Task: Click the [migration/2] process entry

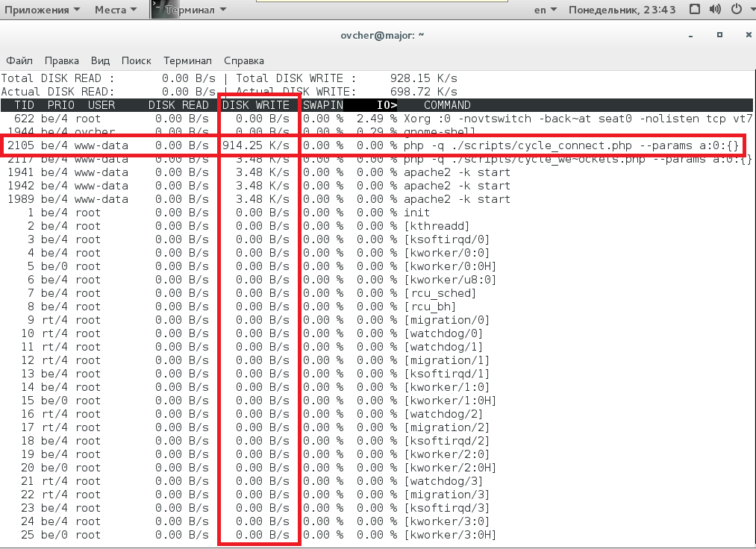Action: coord(447,427)
